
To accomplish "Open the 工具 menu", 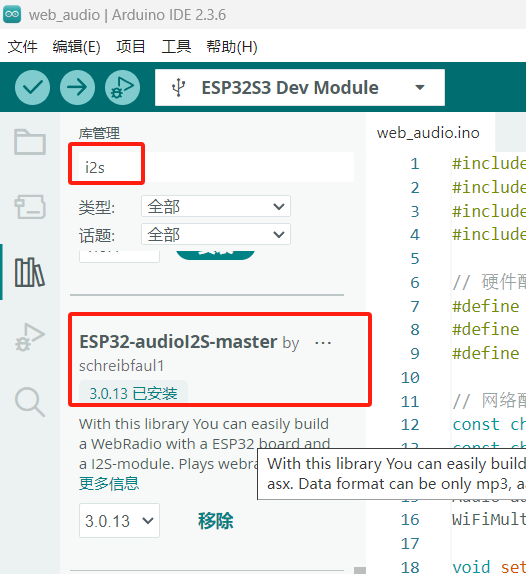I will tap(176, 47).
